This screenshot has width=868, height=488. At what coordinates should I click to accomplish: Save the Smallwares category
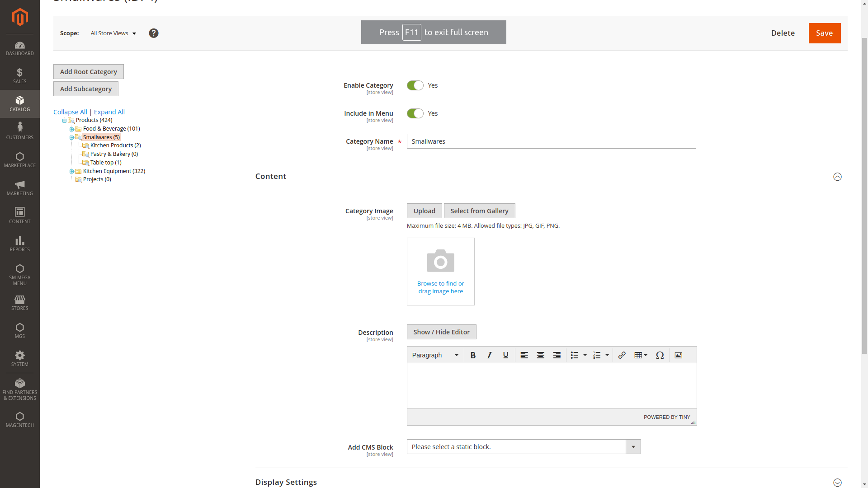coord(824,33)
